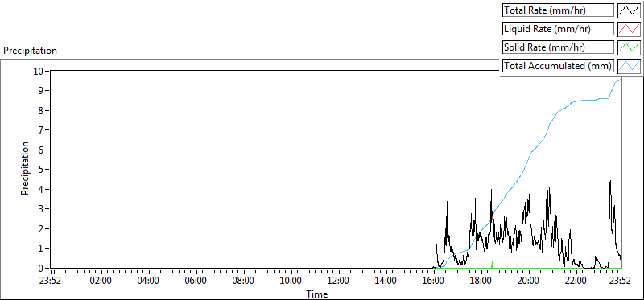Click the 12:00 time tick label

pyautogui.click(x=338, y=282)
